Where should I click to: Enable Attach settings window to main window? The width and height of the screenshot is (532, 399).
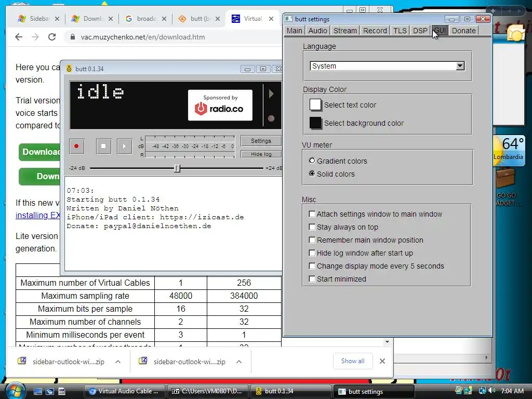(312, 214)
